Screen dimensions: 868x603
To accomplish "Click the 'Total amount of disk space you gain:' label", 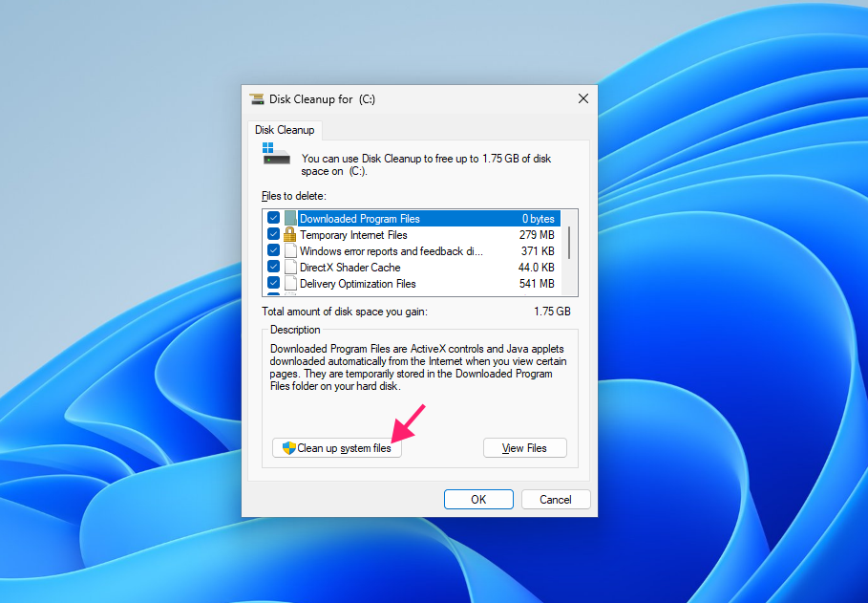I will point(345,312).
